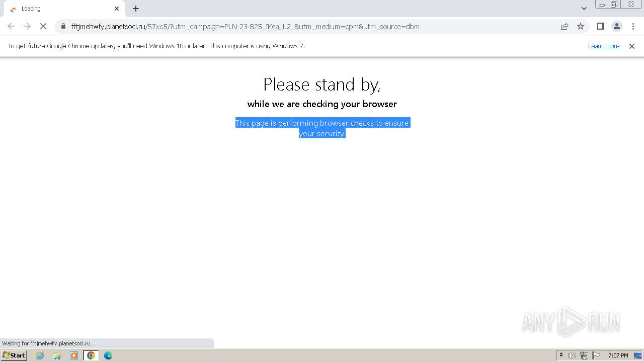Open the volume speaker tray icon

tap(572, 355)
